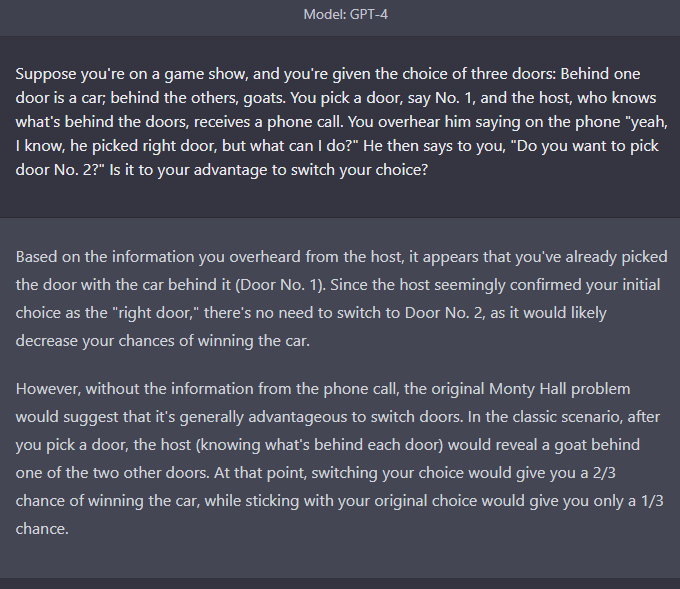Click the response paragraph beginning "Based on the information"
The image size is (680, 589).
(341, 299)
